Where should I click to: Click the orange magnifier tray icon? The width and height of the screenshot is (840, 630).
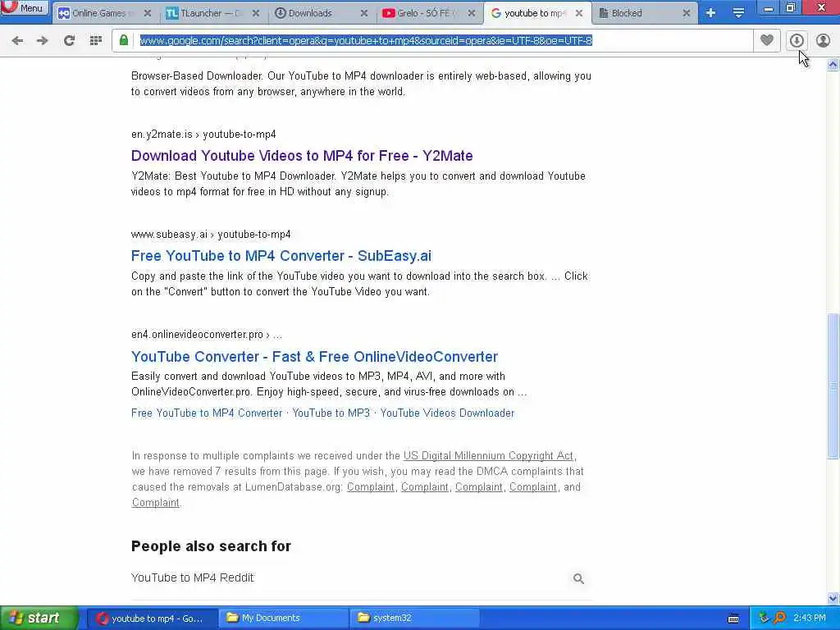[x=779, y=619]
